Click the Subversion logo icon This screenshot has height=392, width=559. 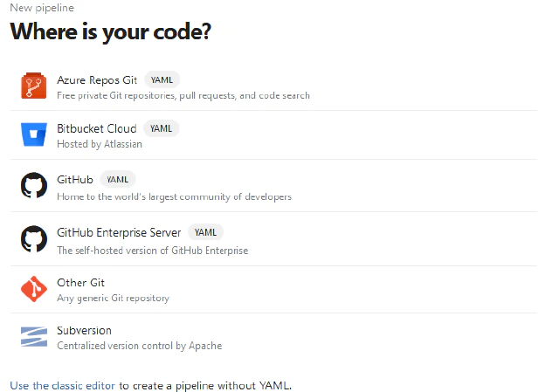coord(33,337)
